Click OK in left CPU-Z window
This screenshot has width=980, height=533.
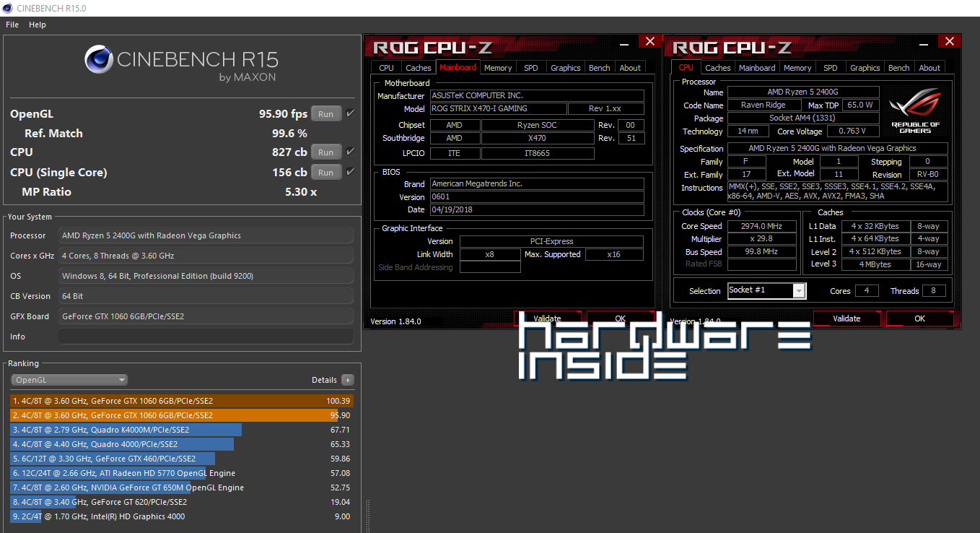(620, 318)
